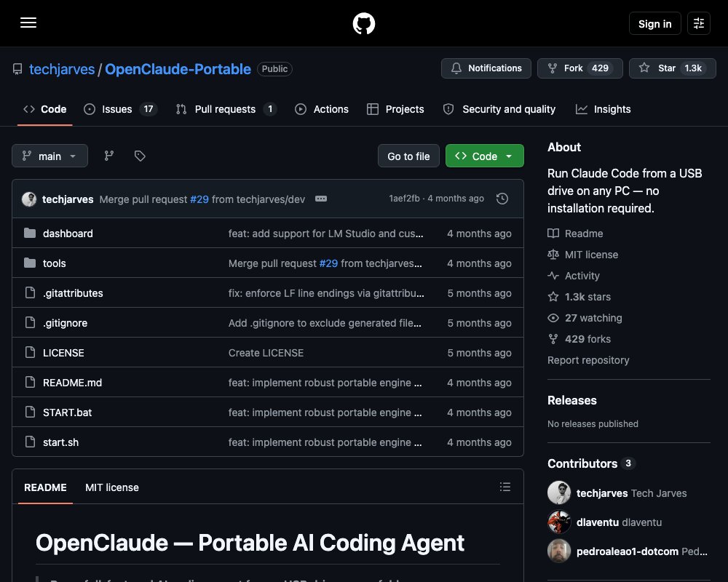728x582 pixels.
Task: Open the .gitattributes file
Action: pyautogui.click(x=73, y=293)
